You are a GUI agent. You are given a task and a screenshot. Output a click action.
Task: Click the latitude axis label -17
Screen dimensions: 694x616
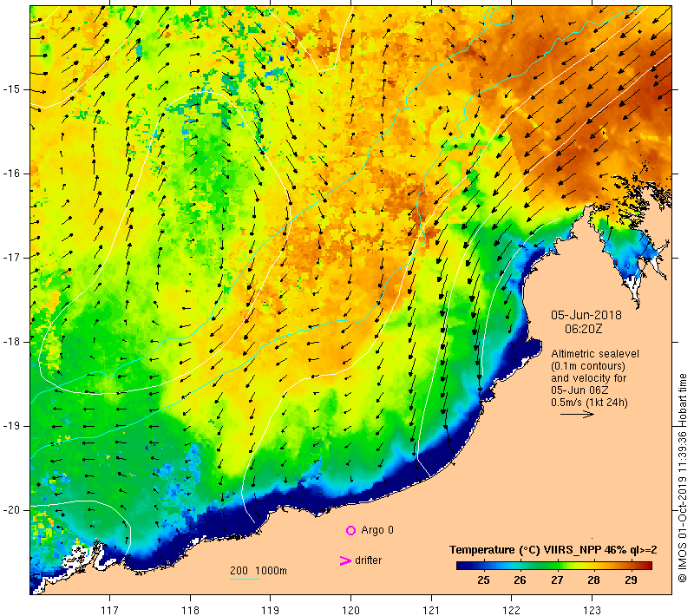[10, 258]
